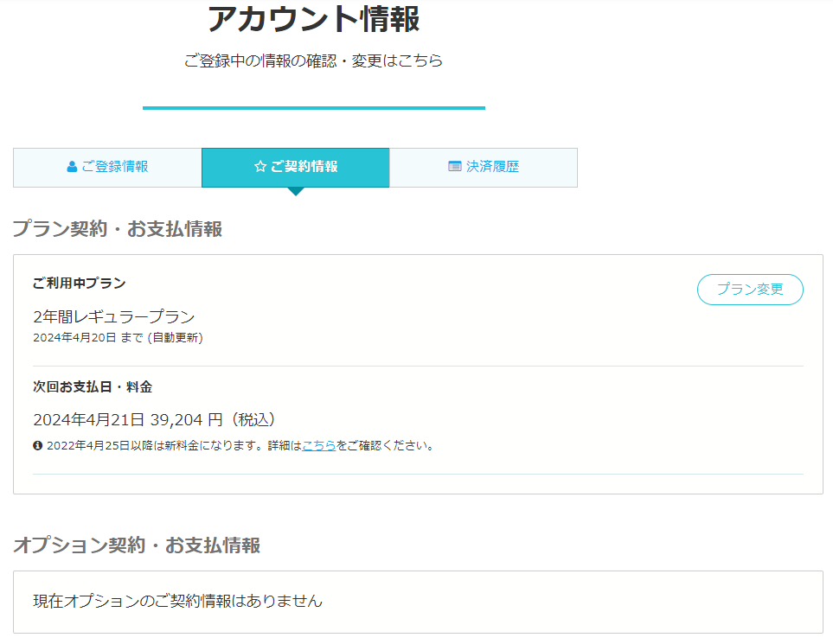Click the 2年間レギュラープラン plan name

(113, 317)
